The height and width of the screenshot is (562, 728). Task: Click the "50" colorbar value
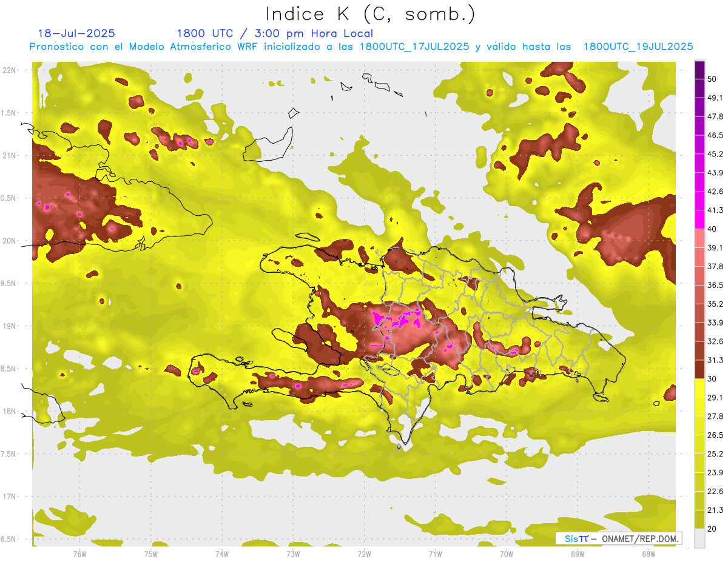click(x=712, y=79)
